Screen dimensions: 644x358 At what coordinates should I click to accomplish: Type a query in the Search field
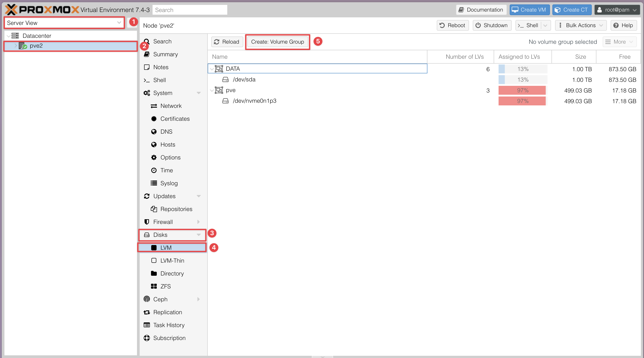[189, 10]
